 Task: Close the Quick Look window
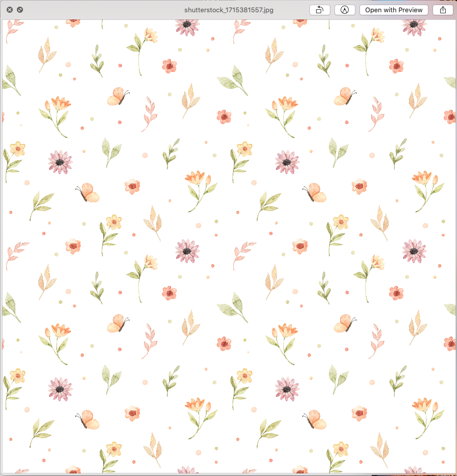pyautogui.click(x=9, y=10)
